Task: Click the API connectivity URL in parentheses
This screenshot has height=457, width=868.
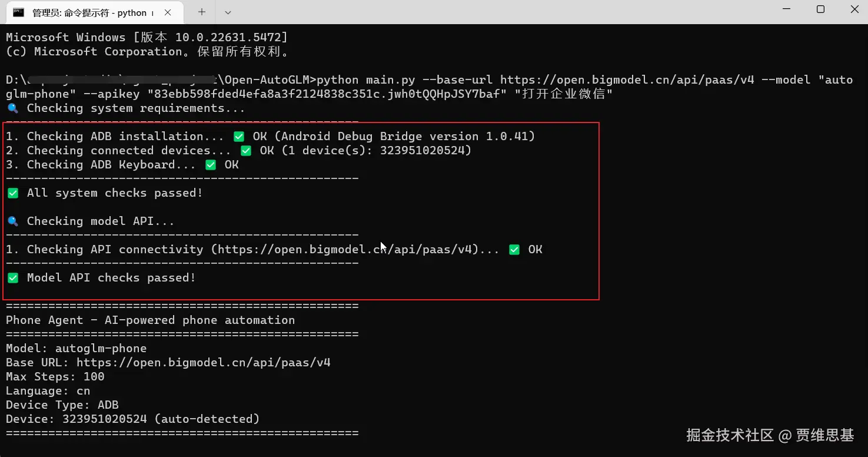Action: tap(345, 250)
